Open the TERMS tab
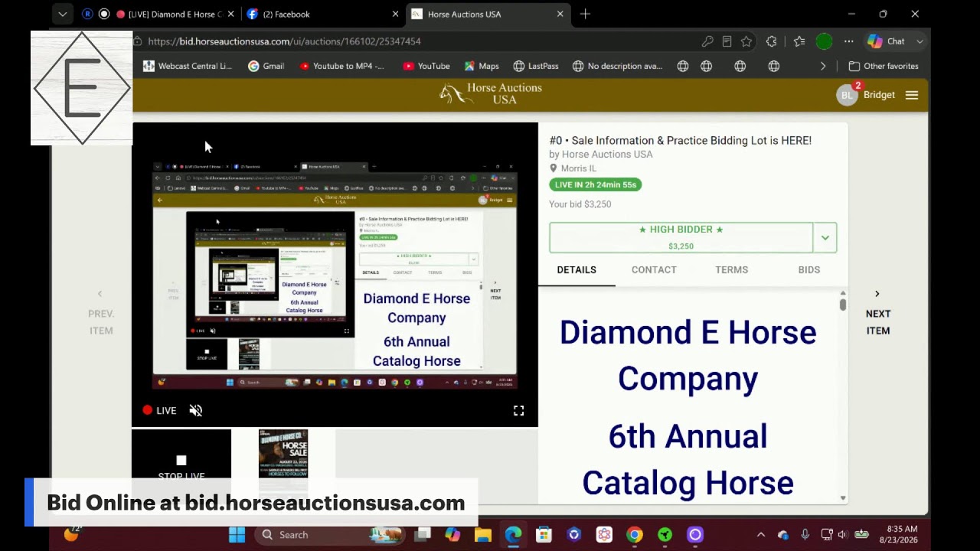Screen dimensions: 980x551 coord(731,270)
